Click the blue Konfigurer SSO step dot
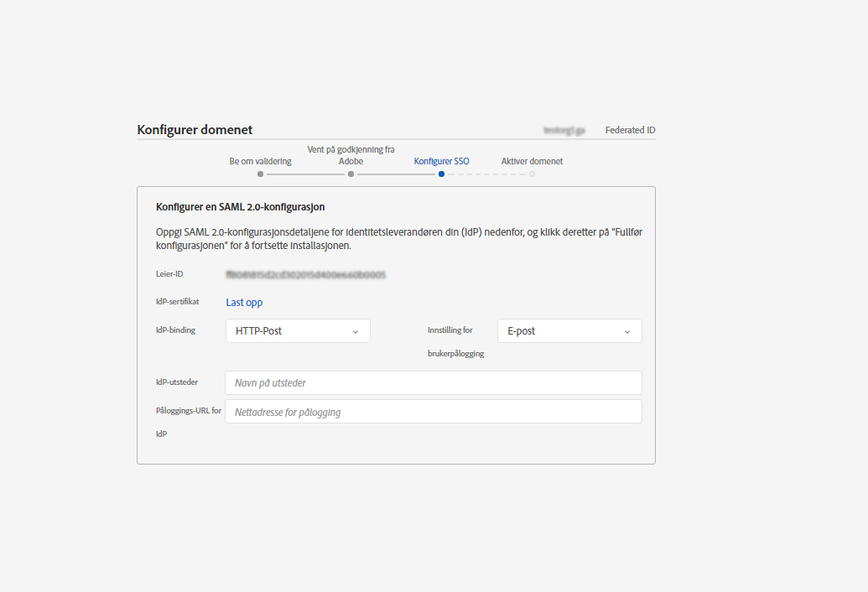The width and height of the screenshot is (868, 592). [x=441, y=174]
